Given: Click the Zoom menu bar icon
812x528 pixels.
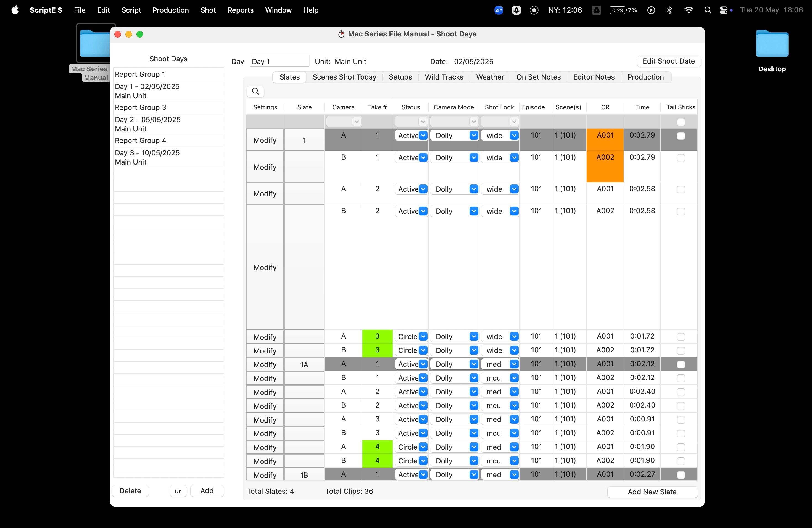Looking at the screenshot, I should 499,10.
